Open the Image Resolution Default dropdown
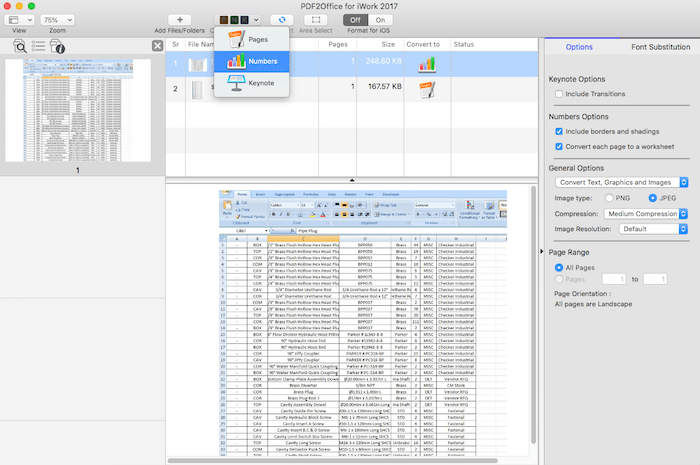700x465 pixels. [x=653, y=229]
